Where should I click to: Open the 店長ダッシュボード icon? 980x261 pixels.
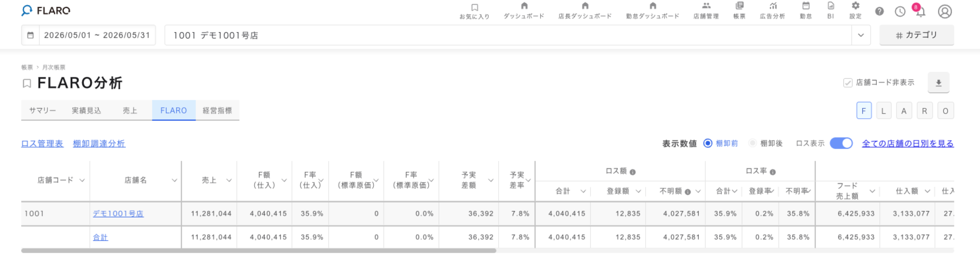tap(585, 6)
